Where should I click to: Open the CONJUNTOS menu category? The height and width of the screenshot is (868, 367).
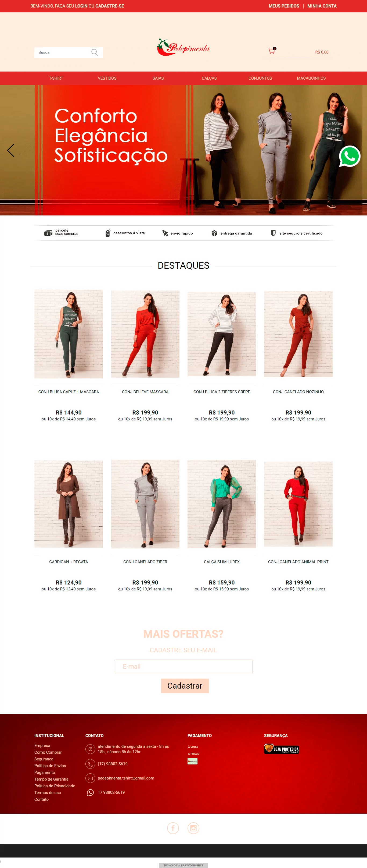260,78
